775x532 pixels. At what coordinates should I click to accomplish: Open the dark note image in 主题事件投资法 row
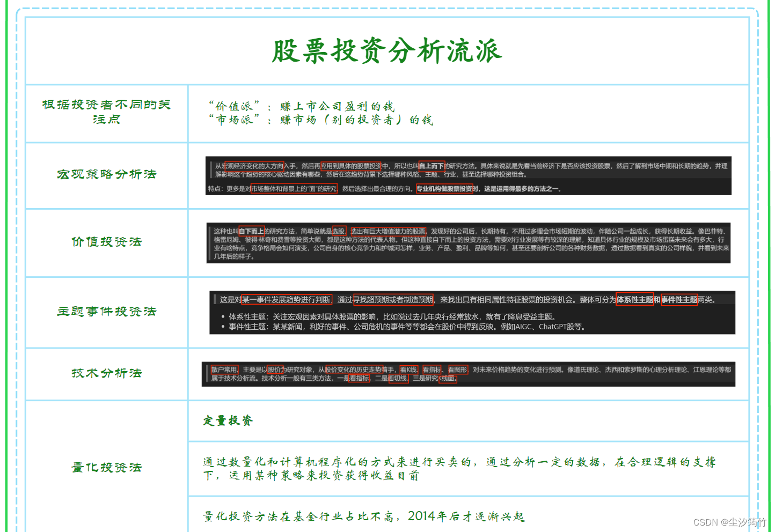point(472,313)
